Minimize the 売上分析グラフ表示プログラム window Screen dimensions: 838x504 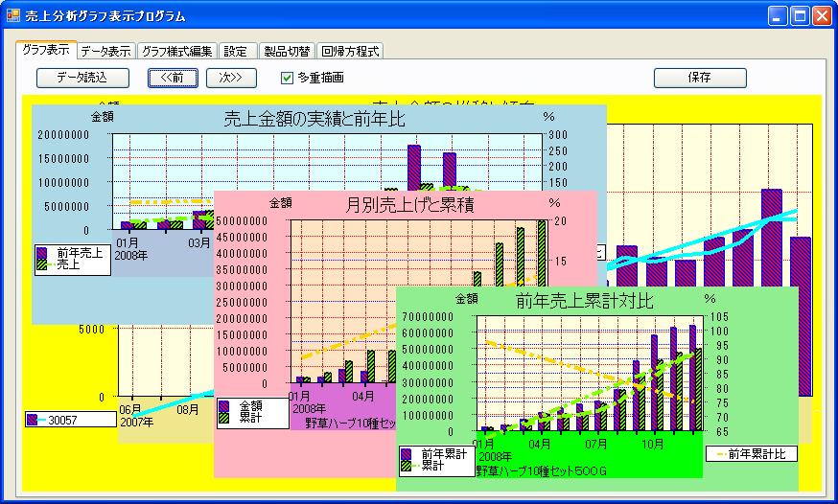pos(779,16)
